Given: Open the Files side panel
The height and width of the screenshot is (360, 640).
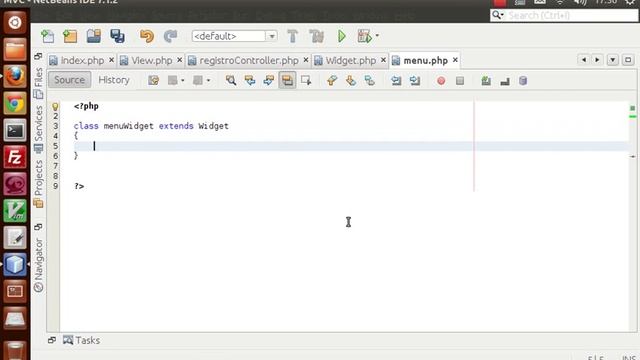Looking at the screenshot, I should pos(39,83).
